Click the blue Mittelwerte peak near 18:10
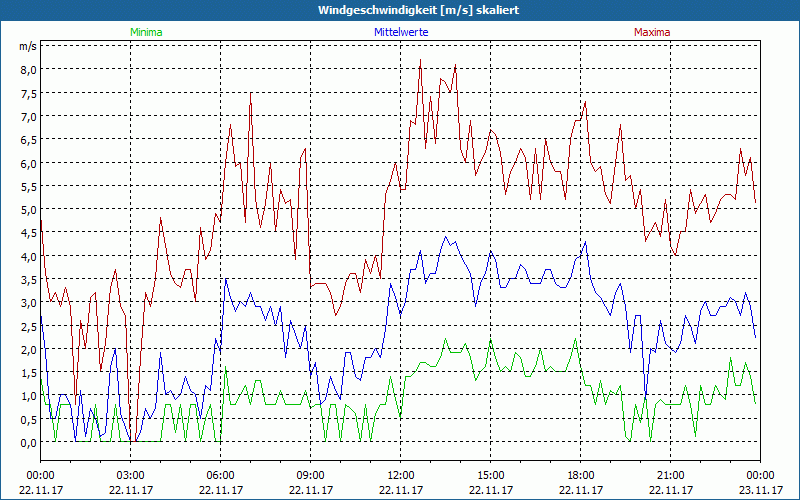Viewport: 800px width, 500px height. point(586,242)
